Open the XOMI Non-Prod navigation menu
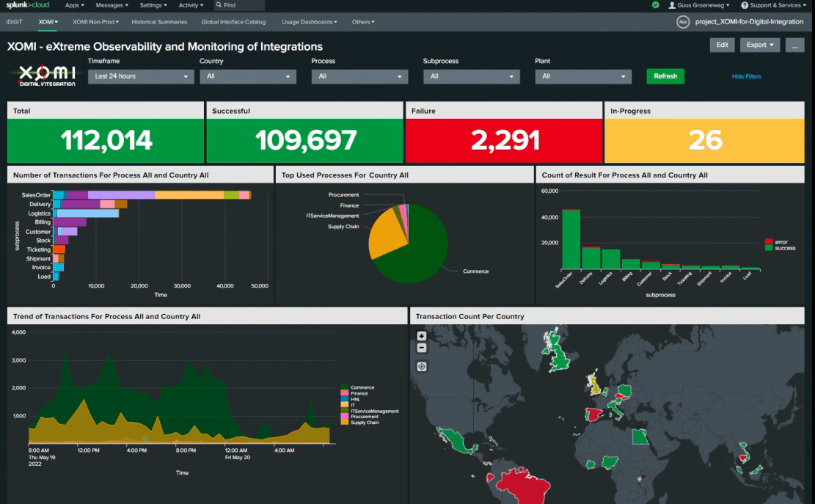Viewport: 815px width, 504px height. (x=95, y=22)
